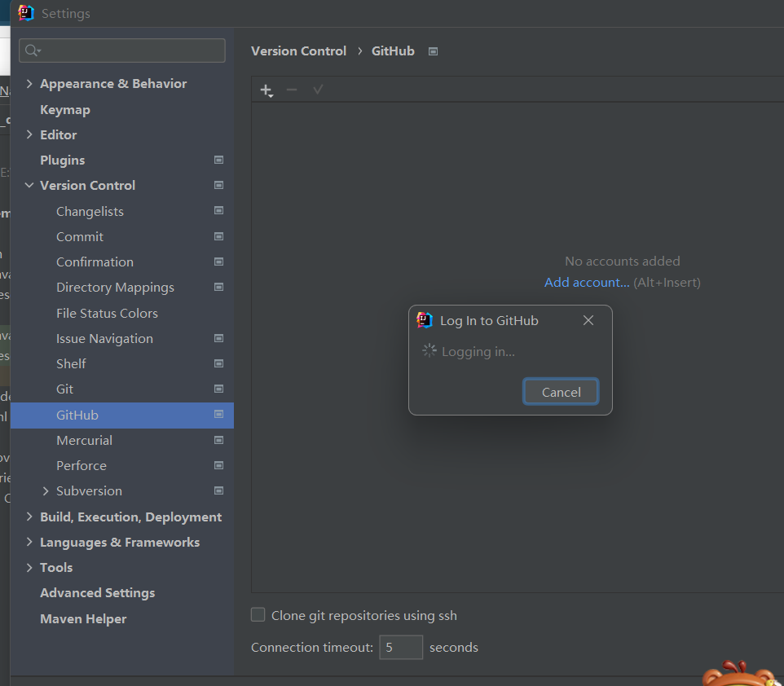Select the Mercurial settings item
This screenshot has height=686, width=784.
tap(85, 441)
